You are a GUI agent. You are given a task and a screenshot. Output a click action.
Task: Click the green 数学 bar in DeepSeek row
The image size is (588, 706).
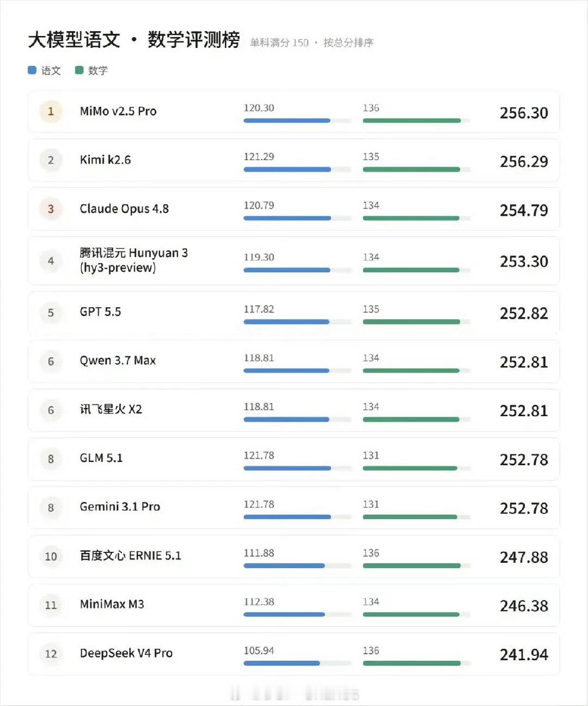(x=412, y=664)
